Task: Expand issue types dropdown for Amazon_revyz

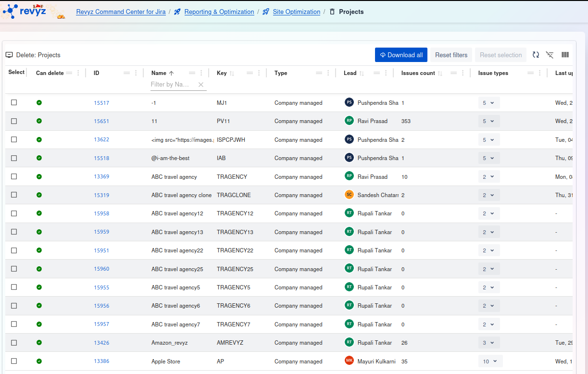Action: pos(488,343)
